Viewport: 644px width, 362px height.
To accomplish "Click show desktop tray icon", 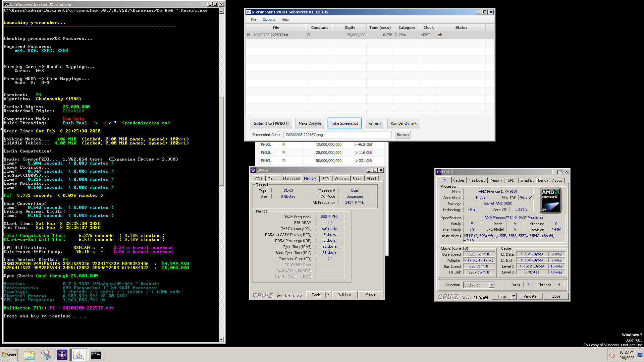I will click(640, 355).
